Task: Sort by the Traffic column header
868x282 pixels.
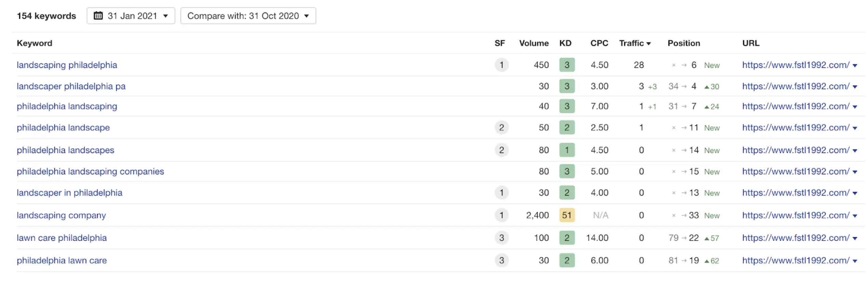Action: tap(635, 43)
